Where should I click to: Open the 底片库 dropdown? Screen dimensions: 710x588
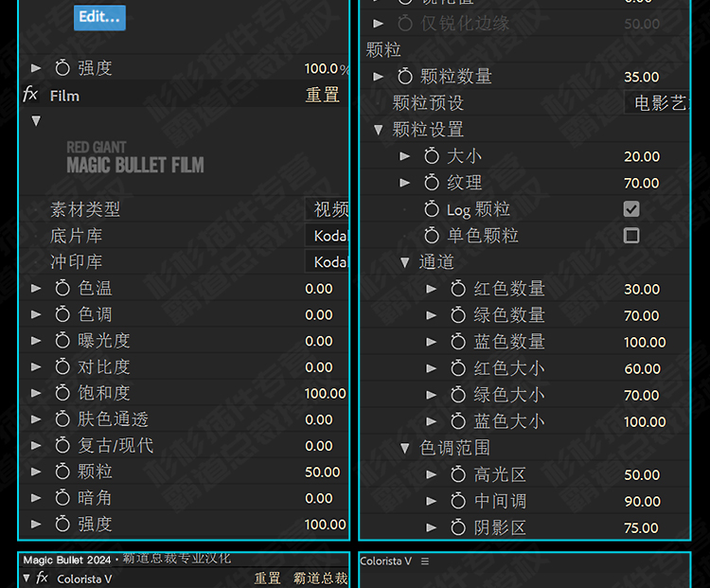(328, 236)
